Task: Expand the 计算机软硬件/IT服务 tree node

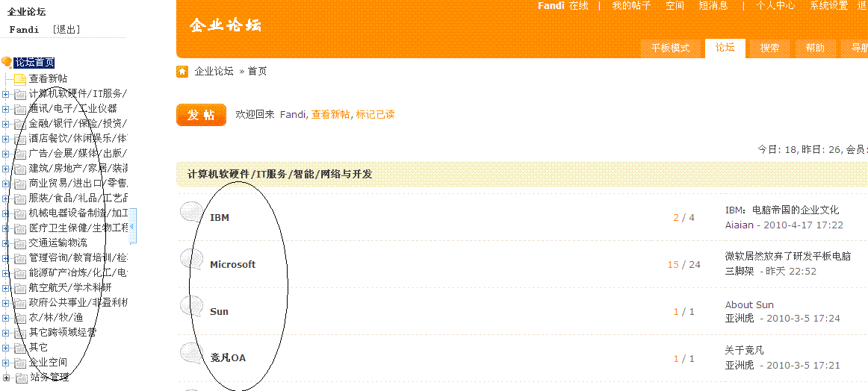Action: tap(5, 94)
